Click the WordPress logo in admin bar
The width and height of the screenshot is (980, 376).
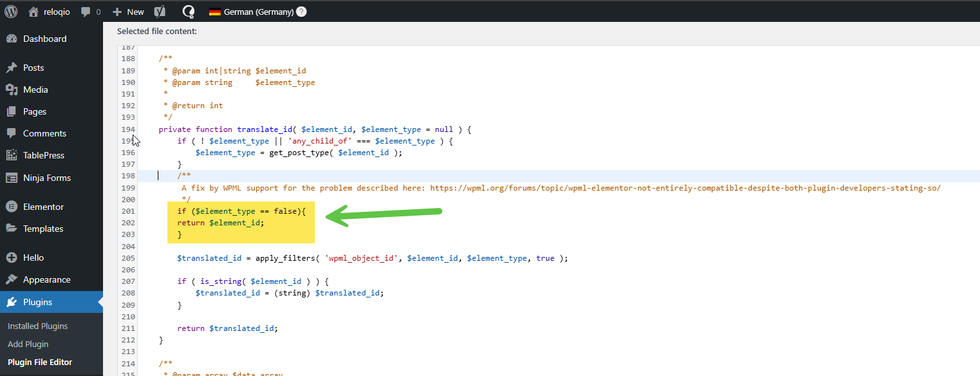pos(11,12)
